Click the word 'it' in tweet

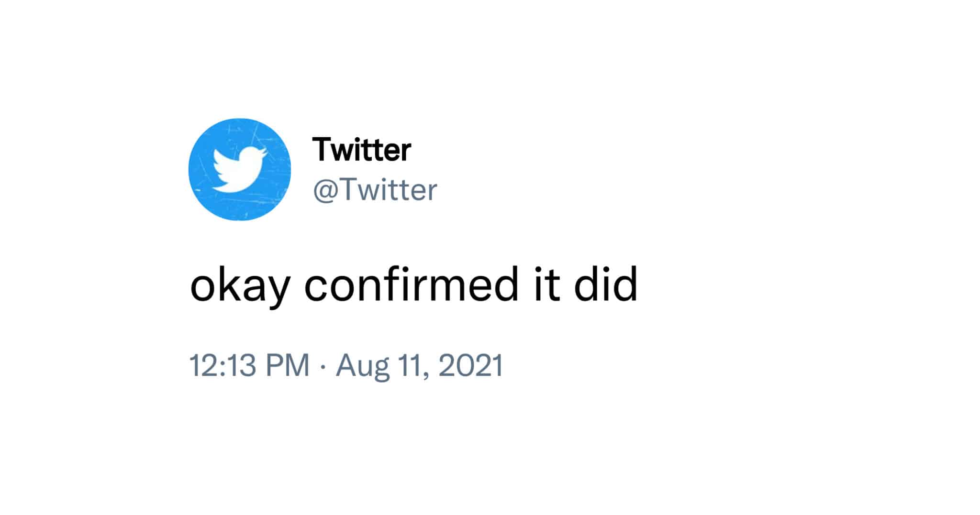[x=546, y=285]
